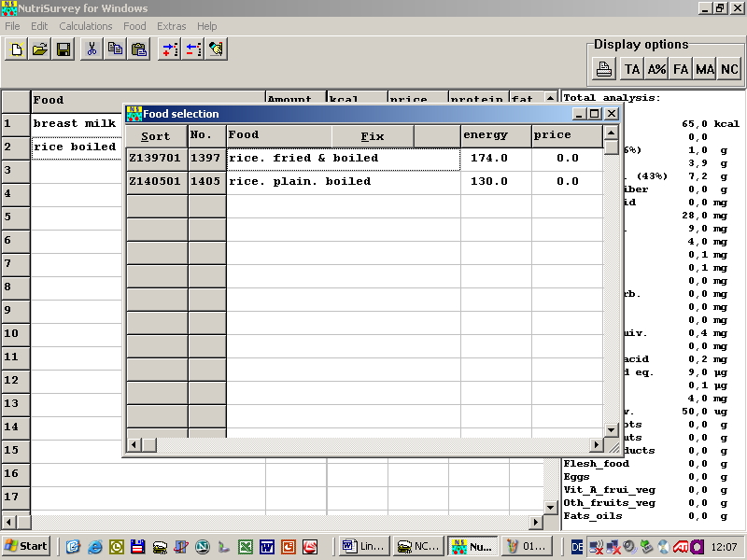Screen dimensions: 747x560
Task: Open a file with the folder icon
Action: (40, 49)
